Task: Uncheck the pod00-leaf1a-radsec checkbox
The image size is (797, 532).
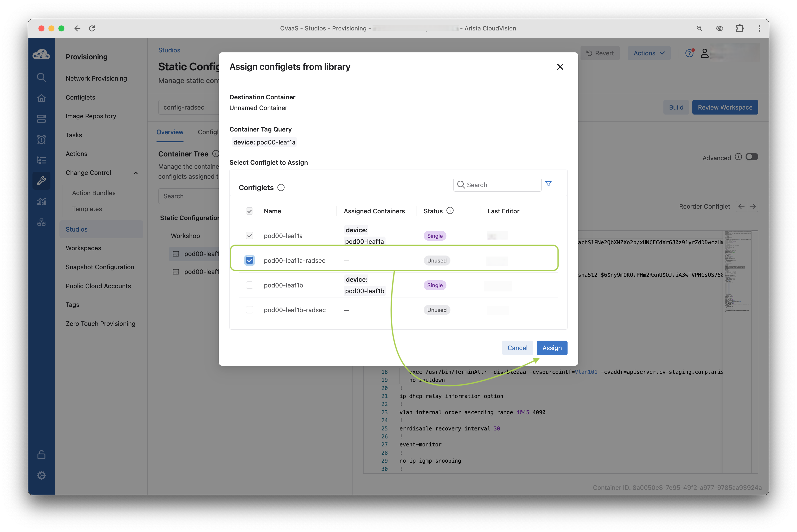Action: tap(249, 261)
